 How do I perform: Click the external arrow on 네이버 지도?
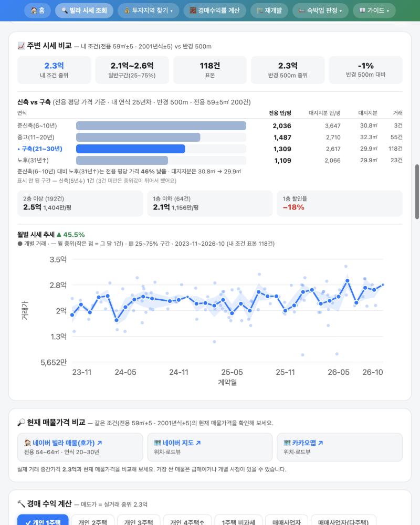(198, 443)
